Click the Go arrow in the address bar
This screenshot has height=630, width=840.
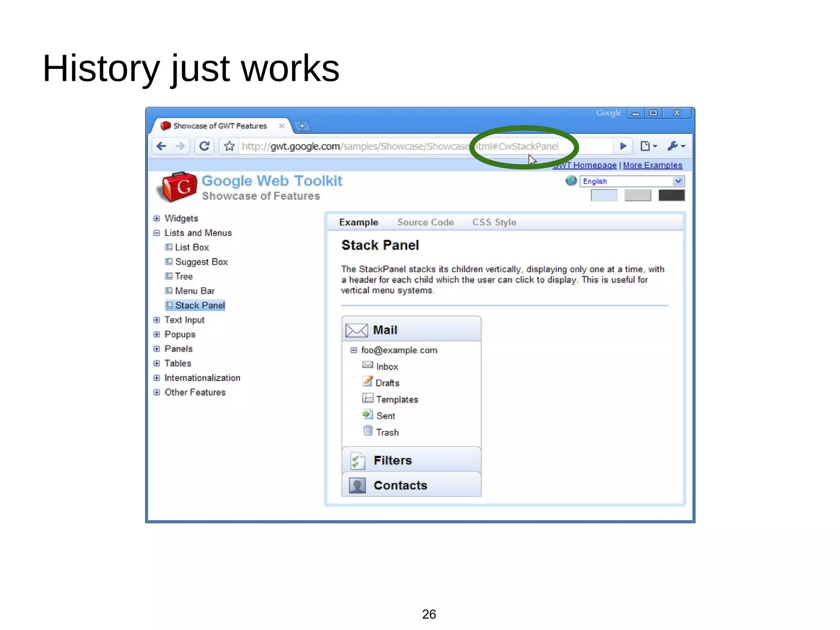click(623, 146)
